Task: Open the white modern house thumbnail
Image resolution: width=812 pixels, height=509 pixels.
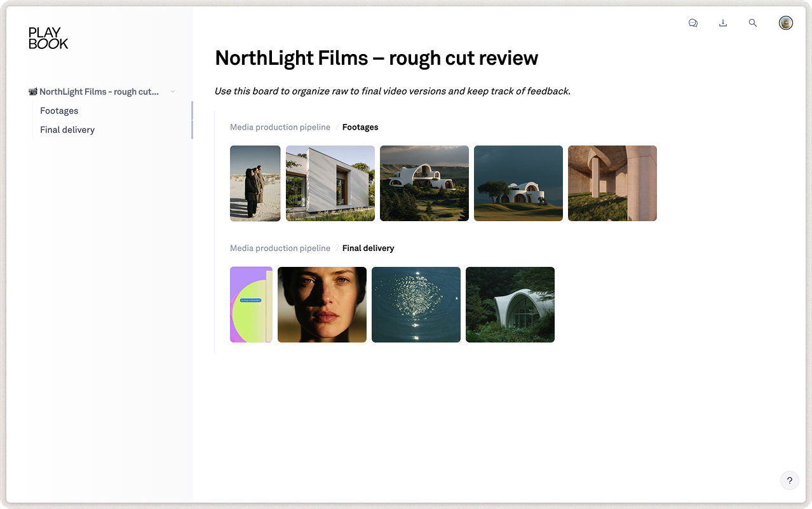Action: pos(330,183)
